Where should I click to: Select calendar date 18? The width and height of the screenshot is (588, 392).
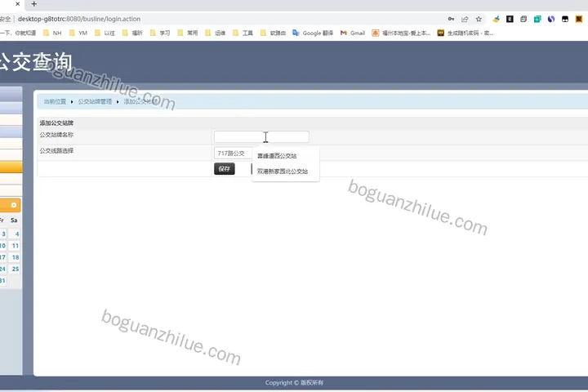(x=15, y=257)
